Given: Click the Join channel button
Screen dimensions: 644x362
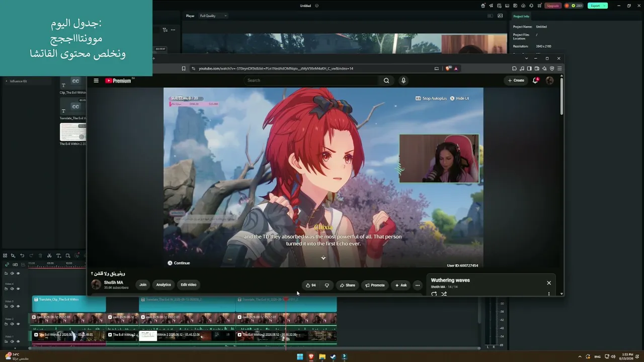Looking at the screenshot, I should click(x=143, y=285).
